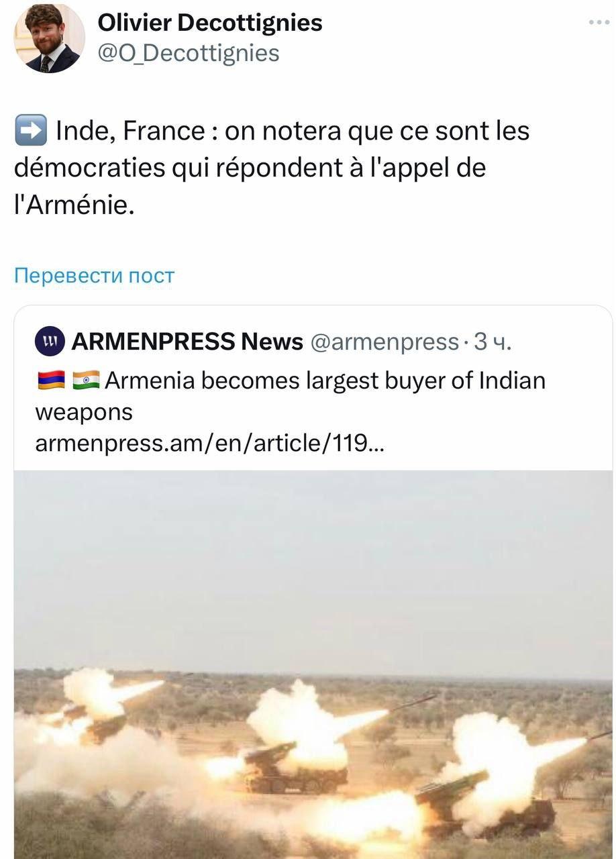
Task: Open the armenpress.am article link
Action: coord(209,443)
